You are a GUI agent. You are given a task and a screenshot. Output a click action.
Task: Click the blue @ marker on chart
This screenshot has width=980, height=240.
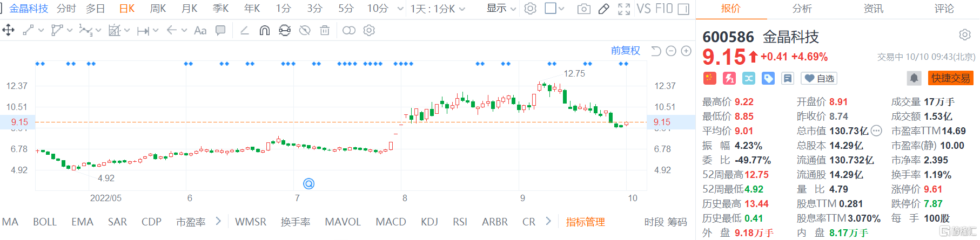pos(308,184)
